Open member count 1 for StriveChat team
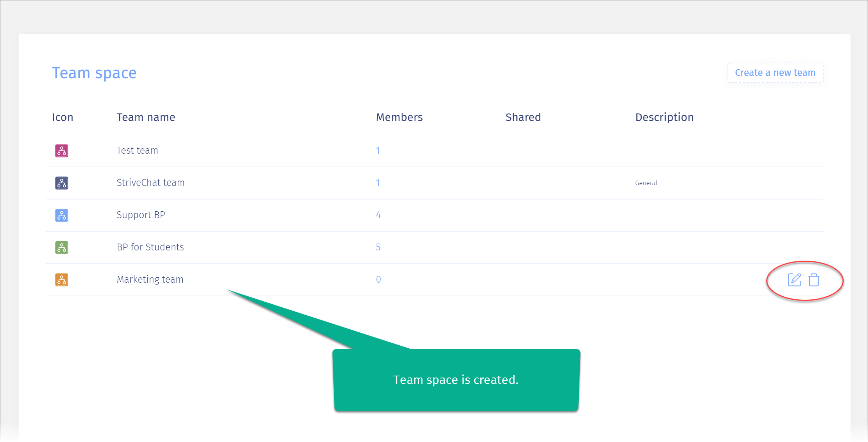The height and width of the screenshot is (442, 868). click(x=378, y=182)
